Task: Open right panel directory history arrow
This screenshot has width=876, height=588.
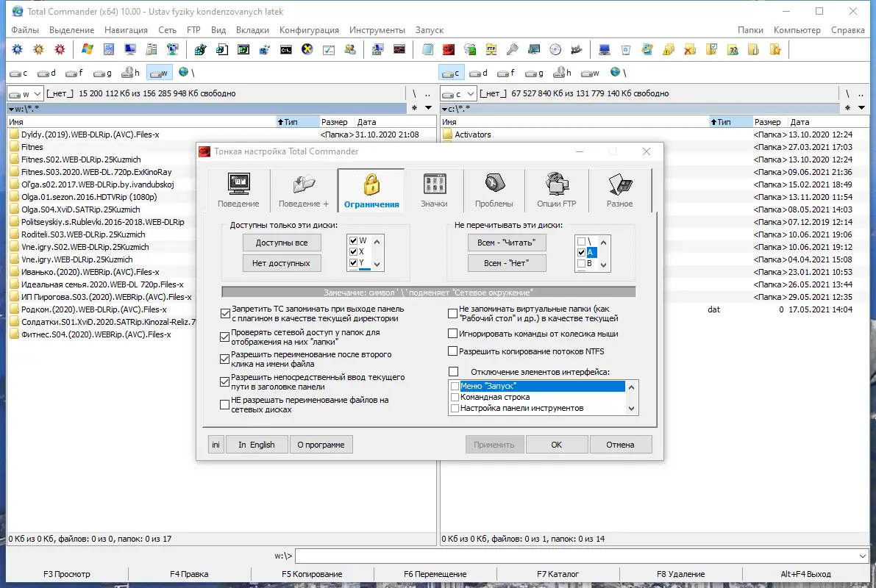Action: (x=861, y=108)
